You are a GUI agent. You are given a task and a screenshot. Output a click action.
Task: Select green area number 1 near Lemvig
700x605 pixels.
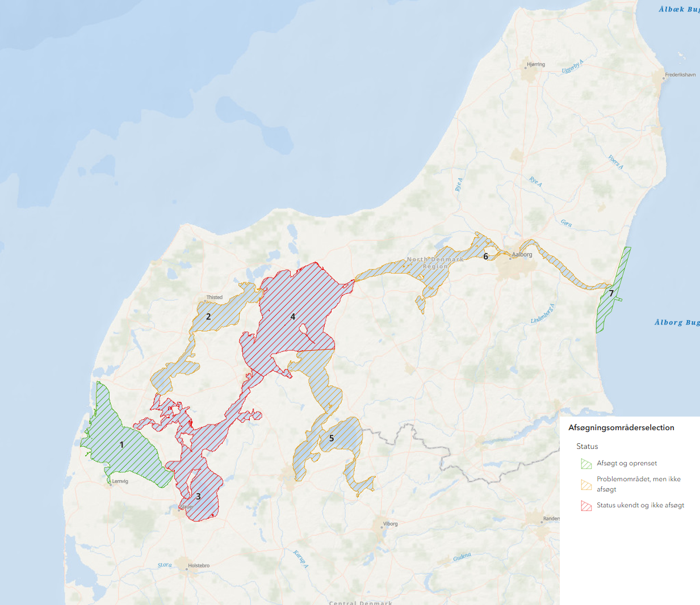[121, 444]
